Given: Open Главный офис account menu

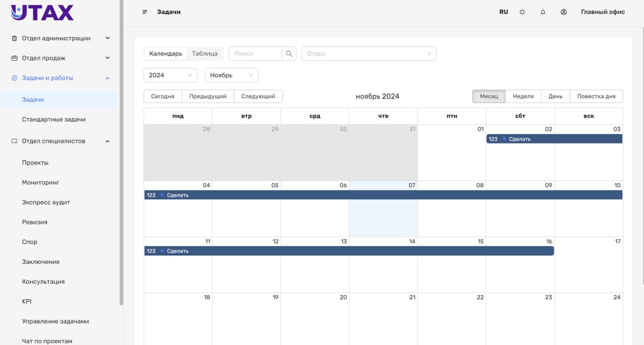Looking at the screenshot, I should click(x=603, y=12).
